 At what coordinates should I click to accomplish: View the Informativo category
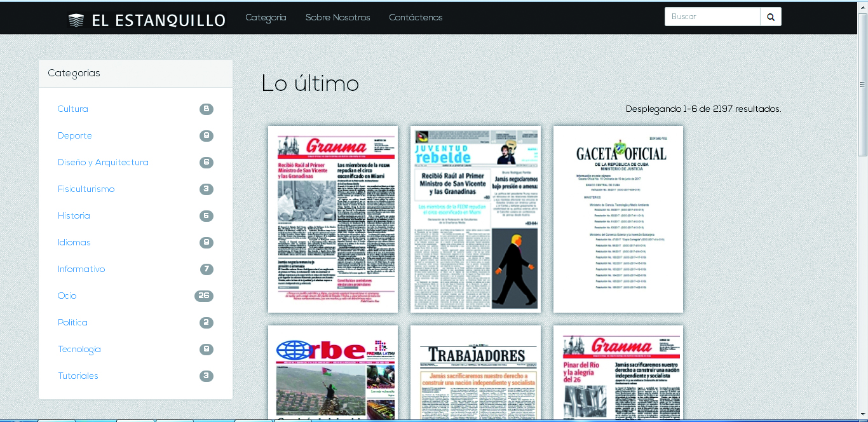coord(81,269)
